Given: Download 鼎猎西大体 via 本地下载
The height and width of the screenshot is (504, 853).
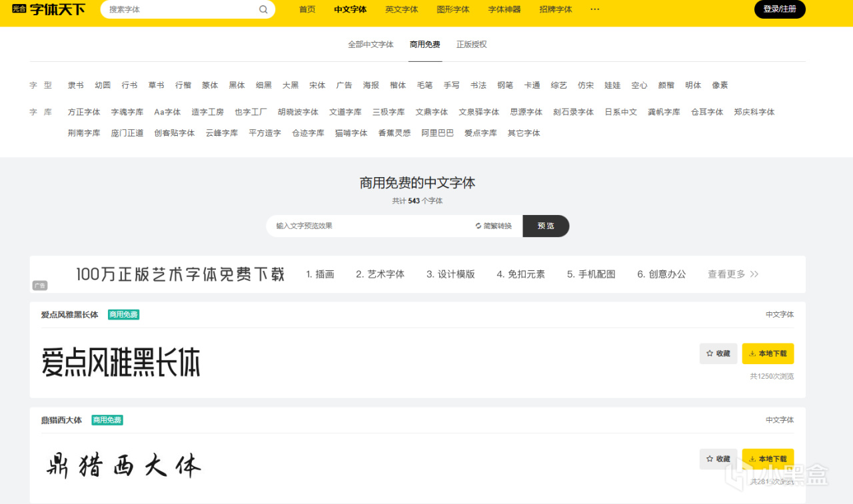Looking at the screenshot, I should (x=768, y=459).
